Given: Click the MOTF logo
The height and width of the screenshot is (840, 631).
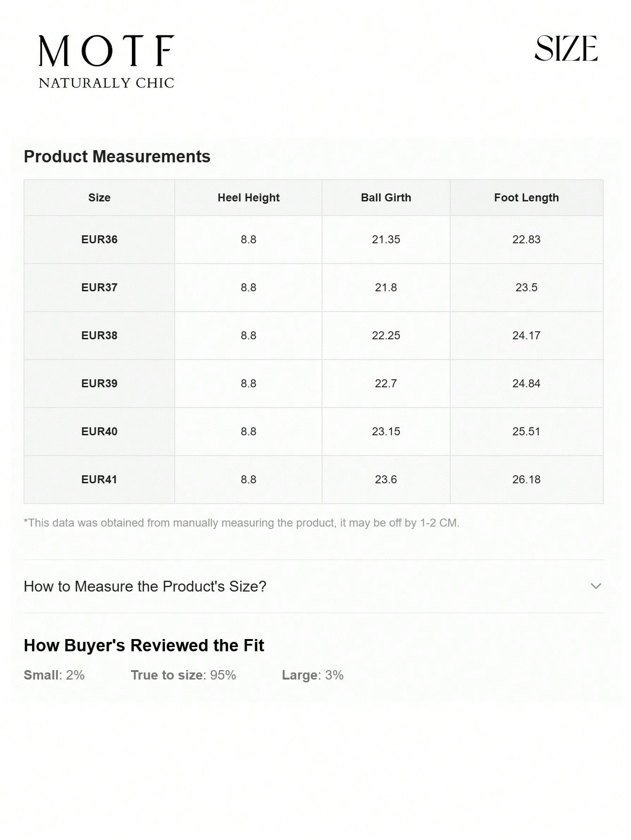Looking at the screenshot, I should coord(106,51).
